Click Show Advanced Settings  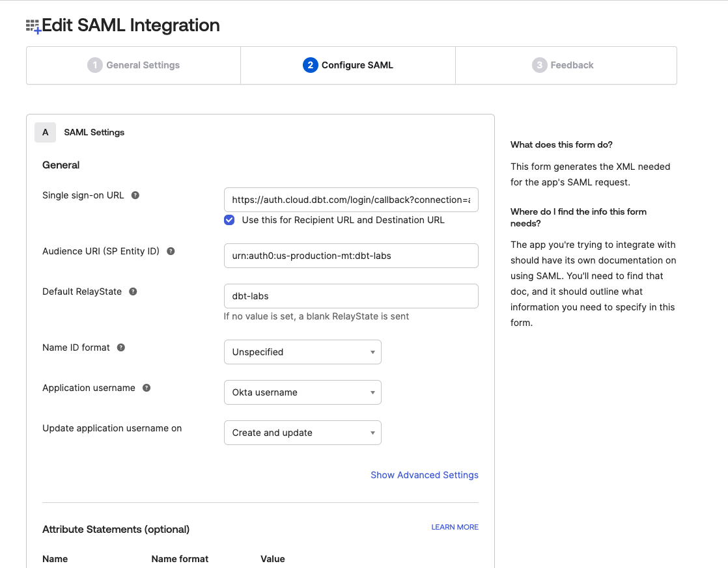[x=425, y=475]
